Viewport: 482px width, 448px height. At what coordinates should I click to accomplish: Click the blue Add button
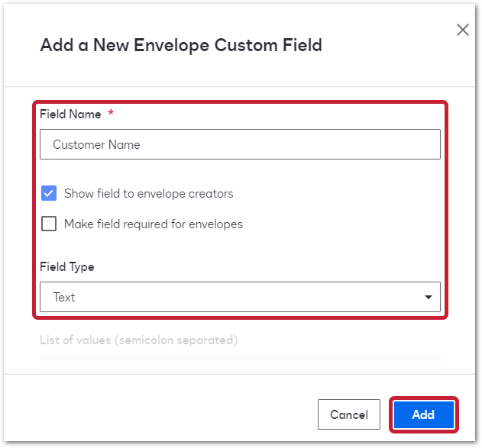424,414
